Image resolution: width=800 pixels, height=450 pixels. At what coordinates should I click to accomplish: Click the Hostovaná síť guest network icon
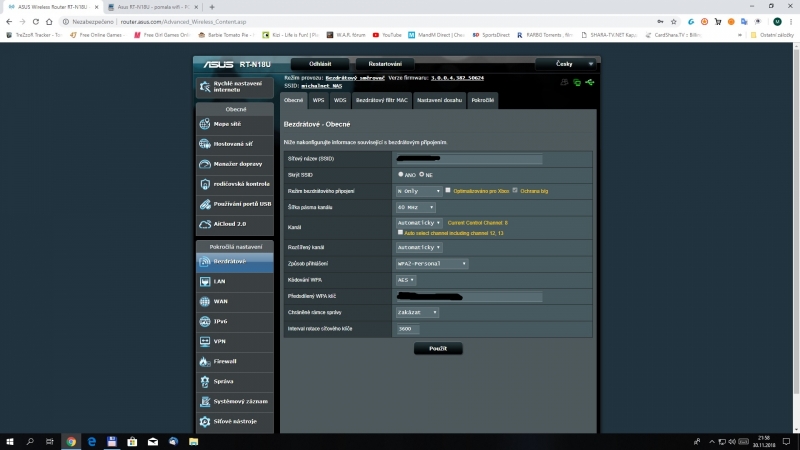click(205, 144)
